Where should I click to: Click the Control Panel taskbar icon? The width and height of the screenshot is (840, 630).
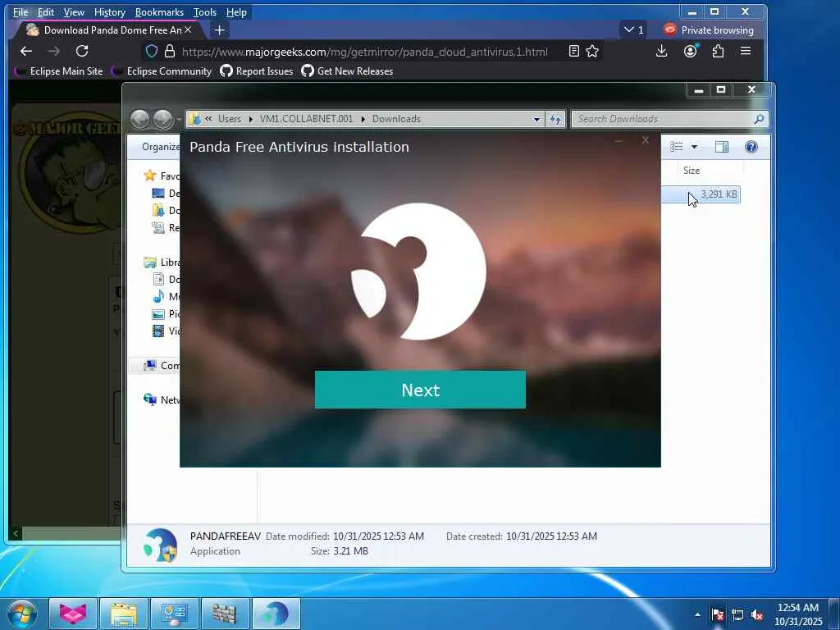click(x=174, y=614)
